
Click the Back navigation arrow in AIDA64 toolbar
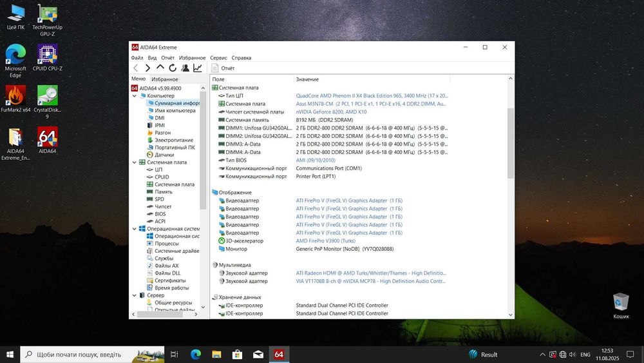point(135,68)
